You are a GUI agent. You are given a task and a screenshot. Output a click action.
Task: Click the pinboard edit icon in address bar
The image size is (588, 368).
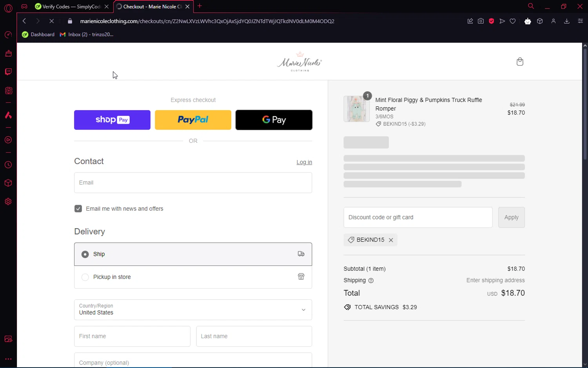point(470,21)
